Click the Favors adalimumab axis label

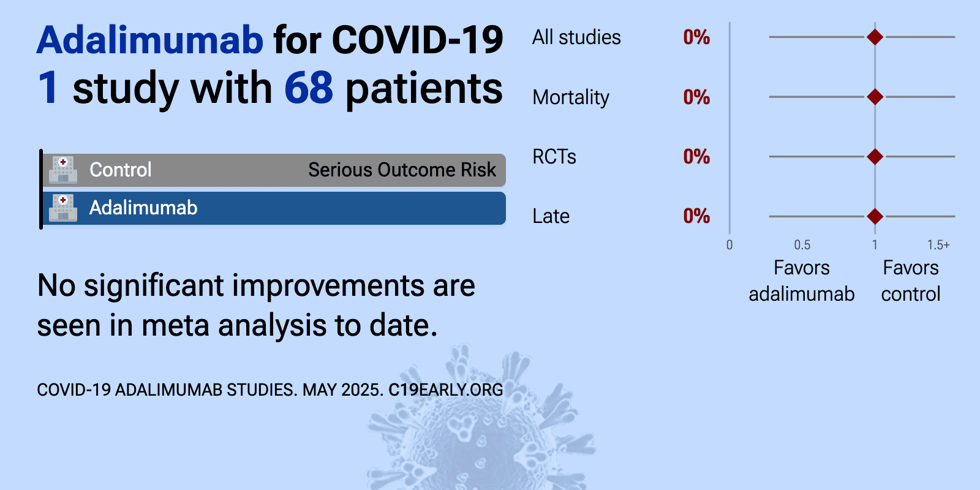coord(802,281)
